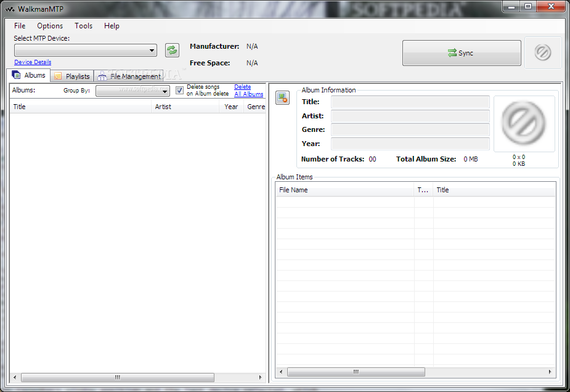
Task: Click the green refresh devices icon
Action: point(172,50)
